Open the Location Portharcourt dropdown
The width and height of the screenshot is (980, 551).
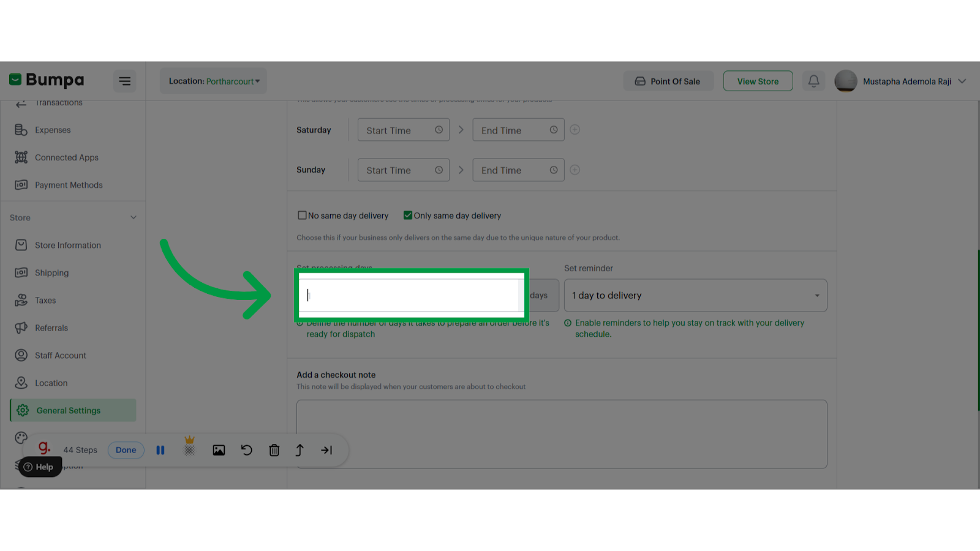[214, 81]
